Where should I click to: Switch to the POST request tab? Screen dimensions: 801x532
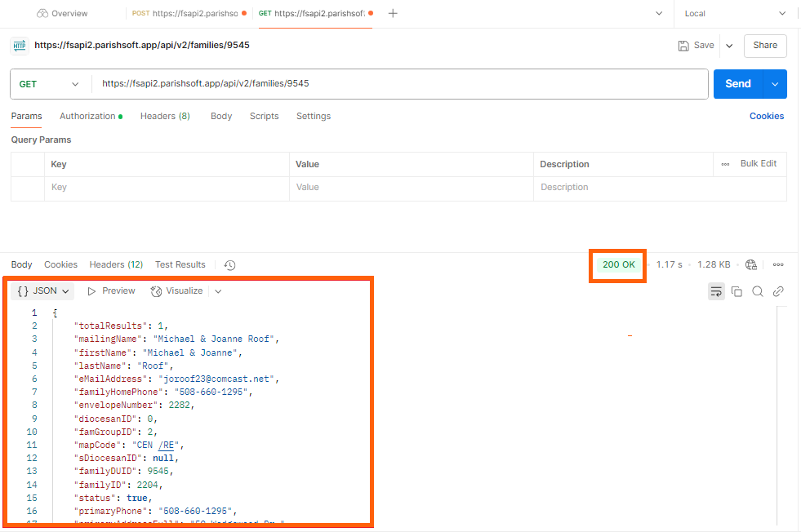(x=189, y=13)
